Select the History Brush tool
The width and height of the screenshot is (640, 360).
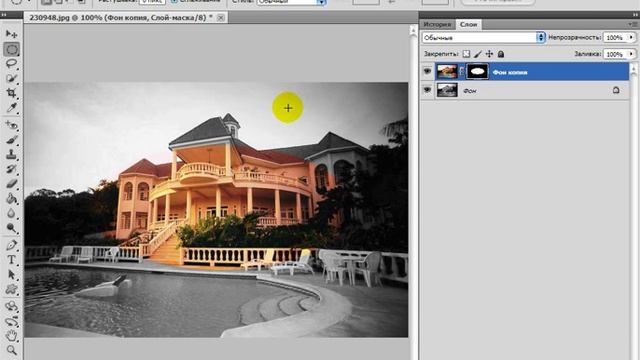(11, 169)
